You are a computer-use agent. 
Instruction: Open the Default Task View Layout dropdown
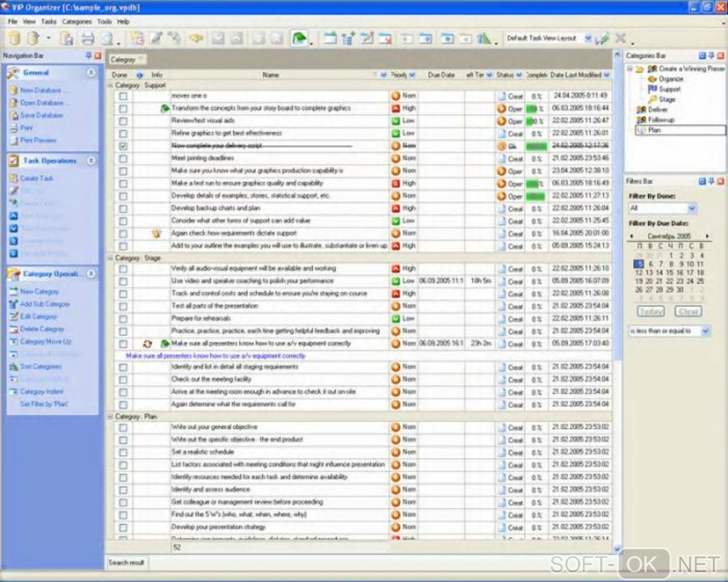(588, 38)
